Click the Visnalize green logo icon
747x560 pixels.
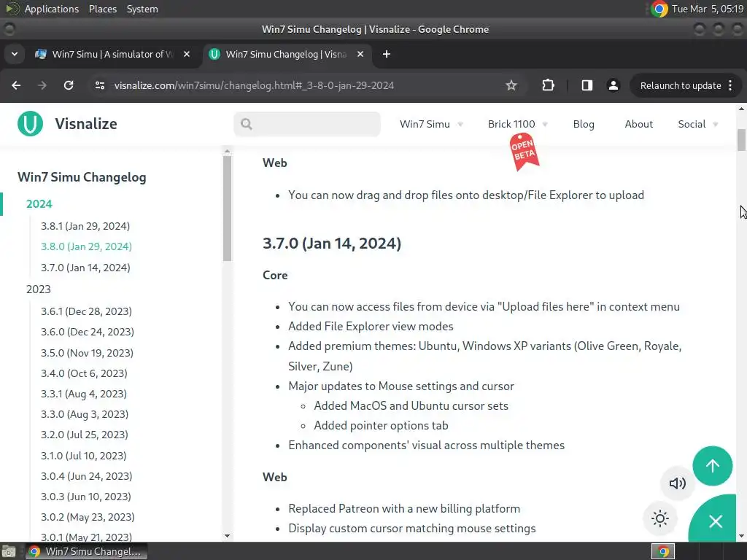coord(30,123)
